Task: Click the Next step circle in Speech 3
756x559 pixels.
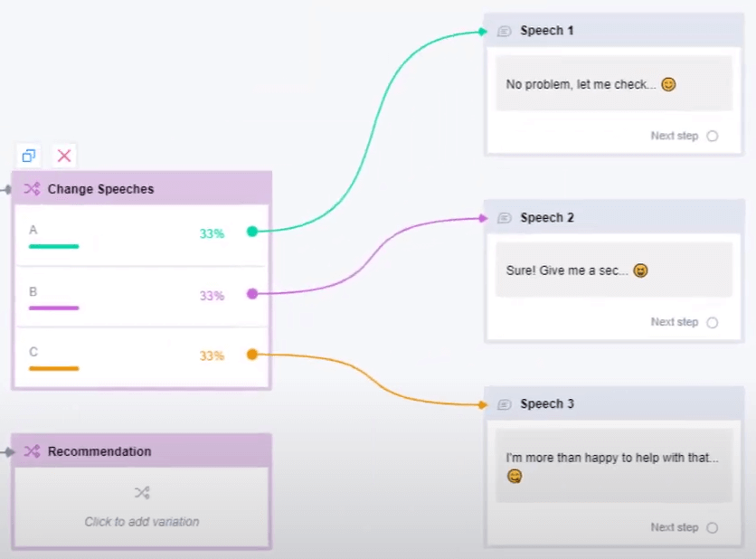Action: (713, 528)
